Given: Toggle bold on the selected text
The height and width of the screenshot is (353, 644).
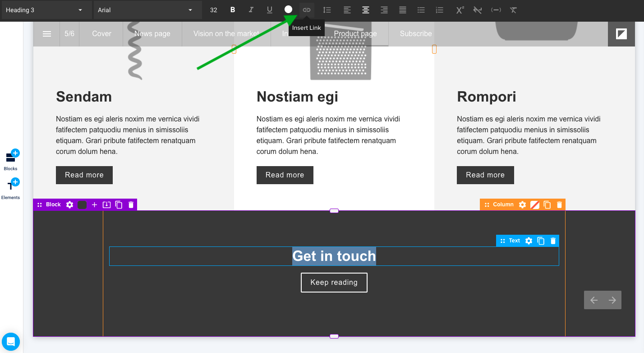Looking at the screenshot, I should point(232,9).
